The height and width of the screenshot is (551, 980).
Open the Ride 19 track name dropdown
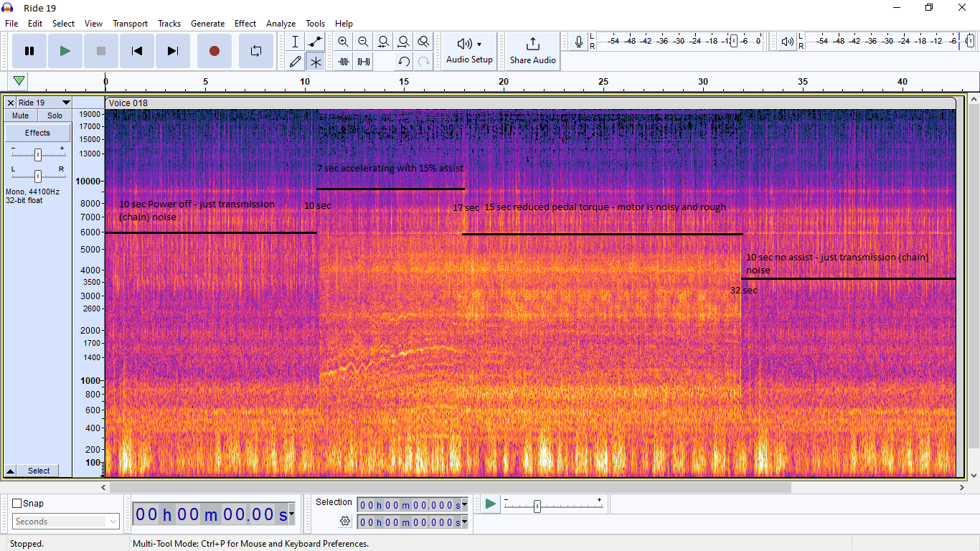[x=65, y=103]
